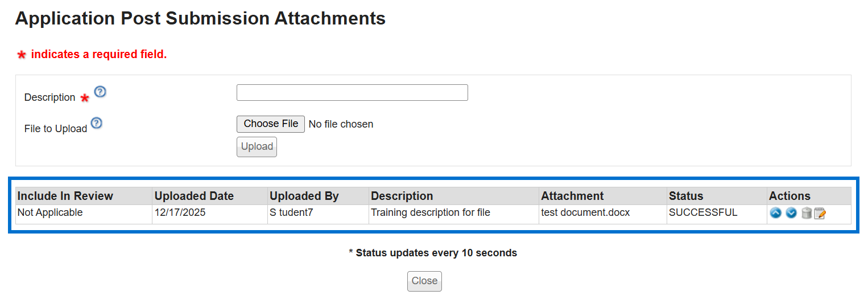The image size is (868, 303).
Task: Click the Description column header in the table
Action: tap(402, 196)
